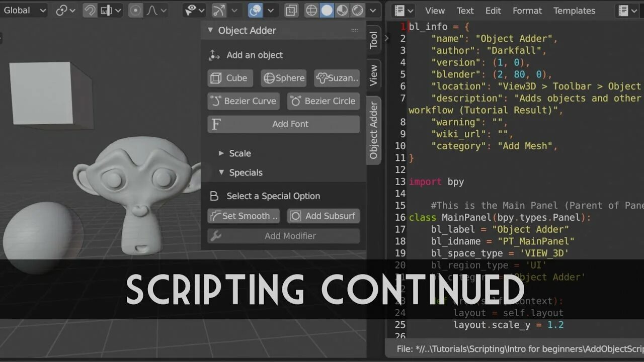644x362 pixels.
Task: Click the '"author": "Darkfall"' code line
Action: pyautogui.click(x=489, y=51)
